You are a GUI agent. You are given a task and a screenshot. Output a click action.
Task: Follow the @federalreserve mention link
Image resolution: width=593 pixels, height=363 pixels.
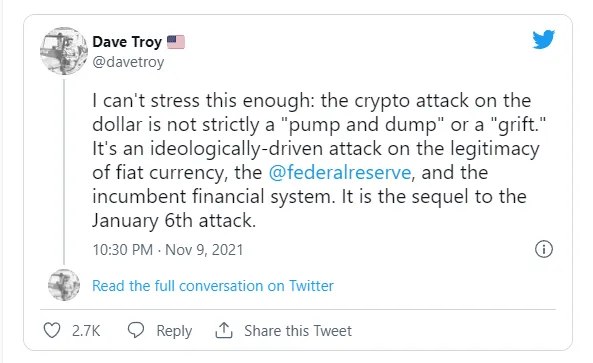click(x=340, y=173)
